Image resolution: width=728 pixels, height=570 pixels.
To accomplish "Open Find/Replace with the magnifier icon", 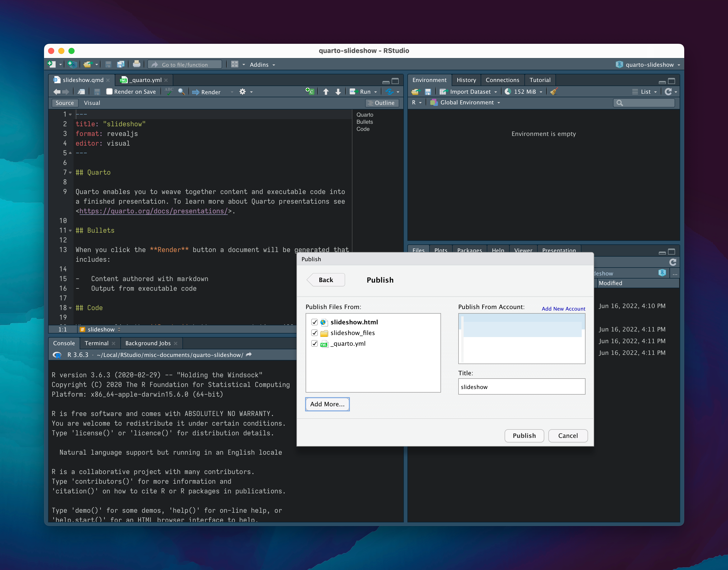I will click(182, 91).
